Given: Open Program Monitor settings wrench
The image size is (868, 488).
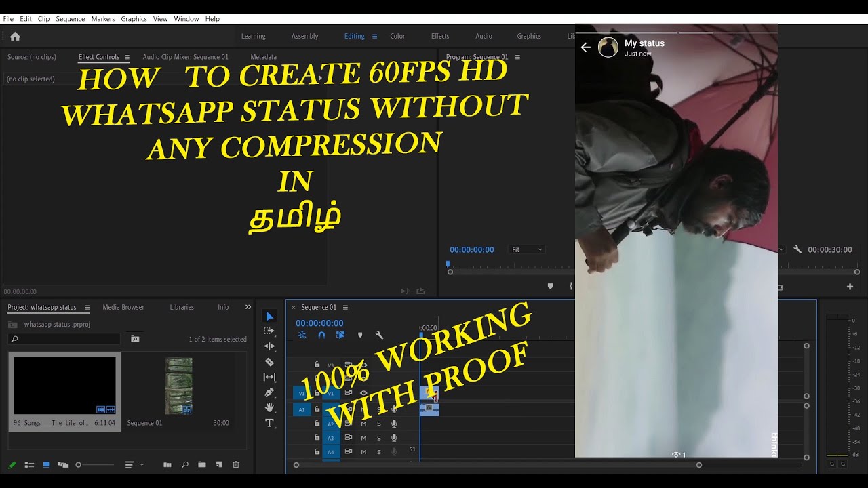Looking at the screenshot, I should (x=797, y=249).
